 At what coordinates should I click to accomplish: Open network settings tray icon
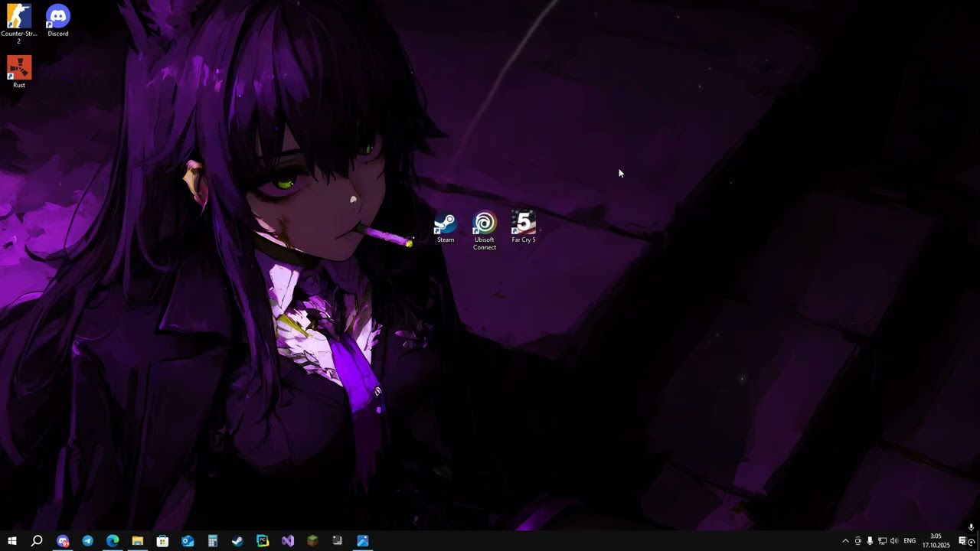pyautogui.click(x=882, y=541)
